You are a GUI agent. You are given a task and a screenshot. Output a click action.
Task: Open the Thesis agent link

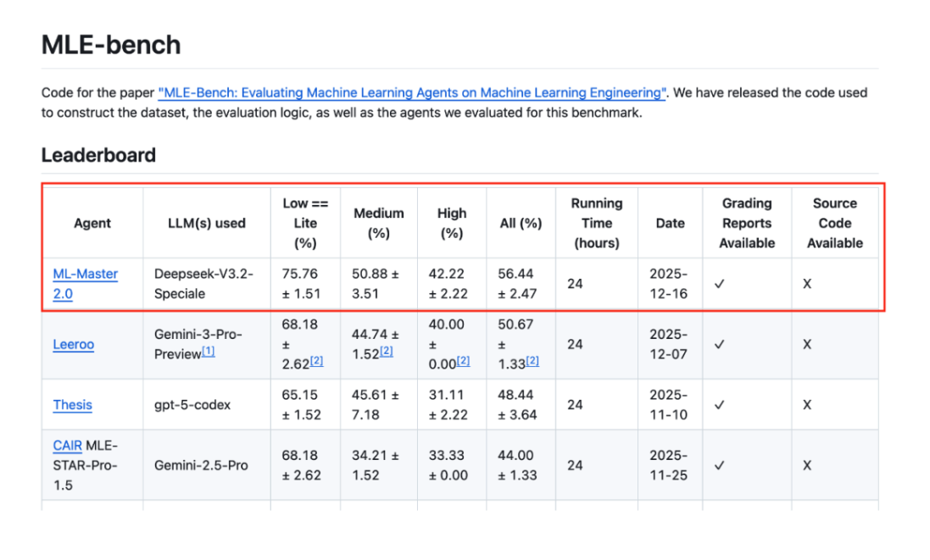click(x=72, y=404)
